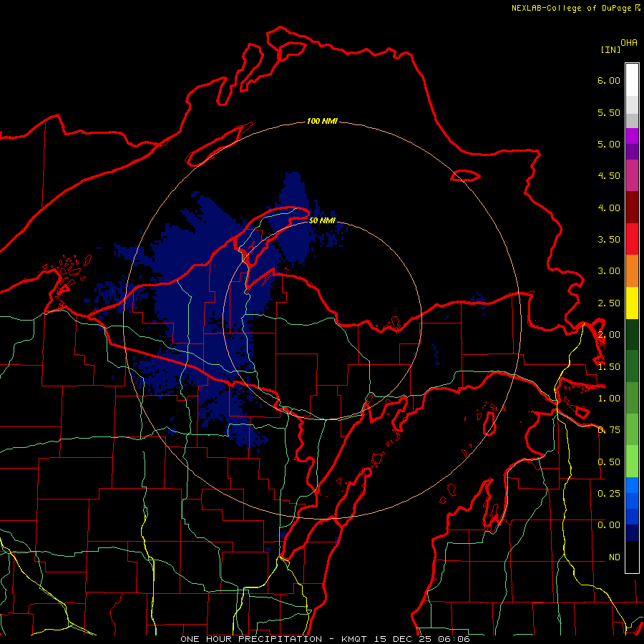Pick the bright red legend swatch

(632, 239)
